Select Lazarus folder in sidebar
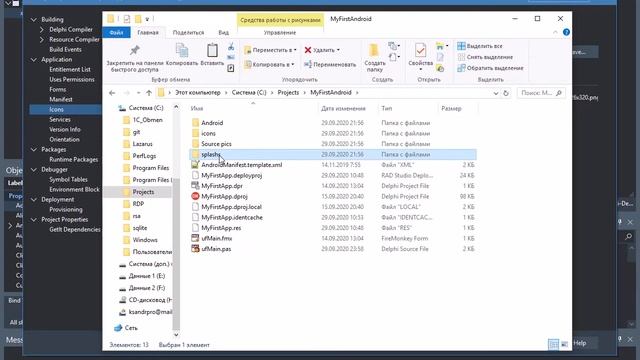 click(x=142, y=144)
